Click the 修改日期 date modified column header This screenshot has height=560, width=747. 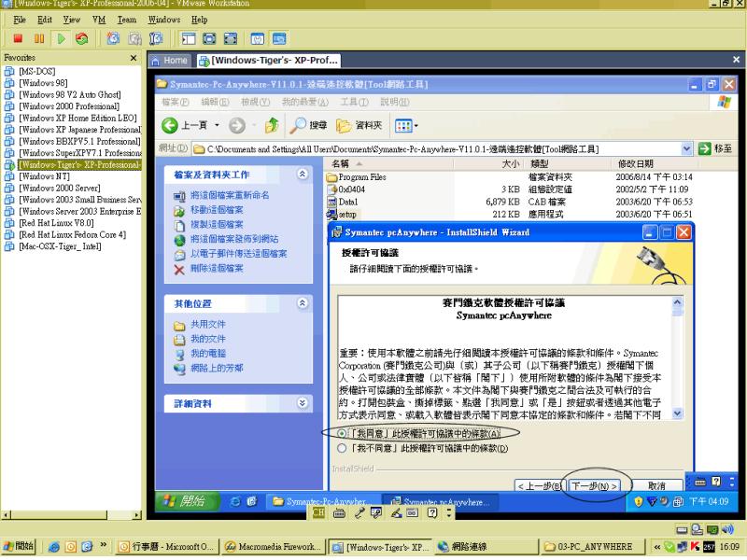click(x=655, y=164)
